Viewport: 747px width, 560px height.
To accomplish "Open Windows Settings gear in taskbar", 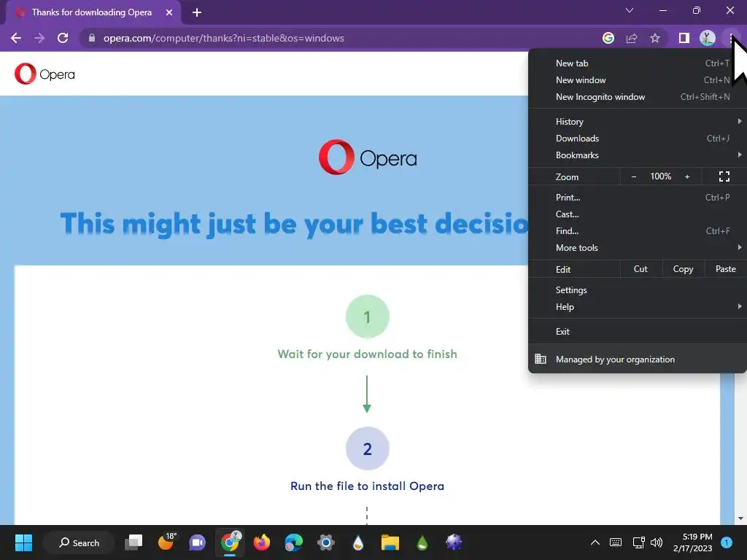I will pyautogui.click(x=326, y=542).
